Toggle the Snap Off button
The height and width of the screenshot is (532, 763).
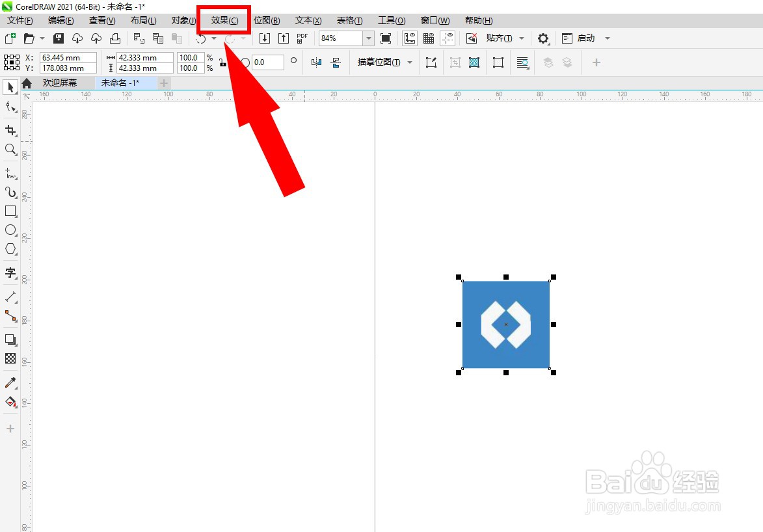tap(472, 38)
